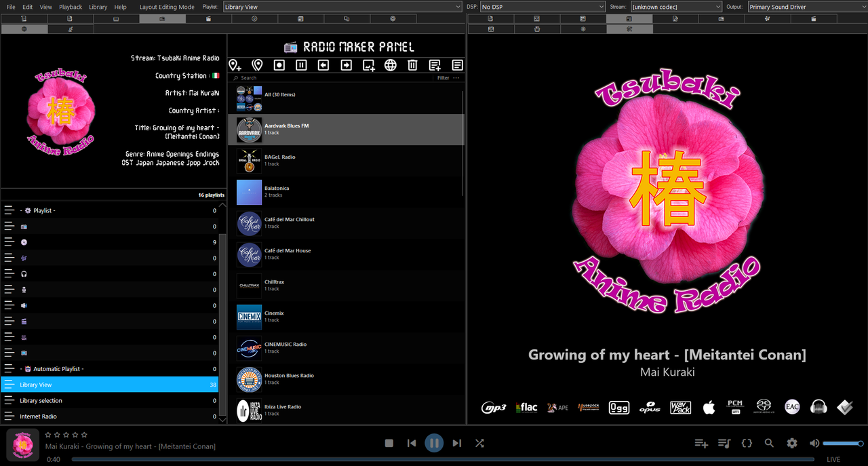Select the Internet Radio playlist
The image size is (868, 466).
110,416
